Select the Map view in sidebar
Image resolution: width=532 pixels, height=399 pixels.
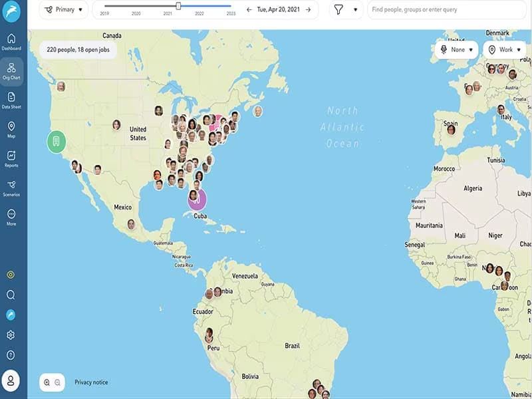(11, 130)
